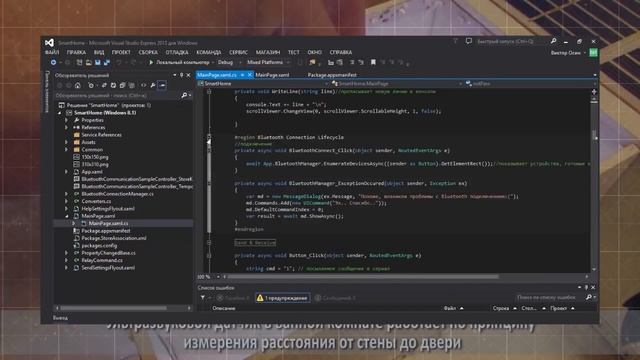The height and width of the screenshot is (360, 640).
Task: Collapse the MainPage.xaml node
Action: click(67, 216)
